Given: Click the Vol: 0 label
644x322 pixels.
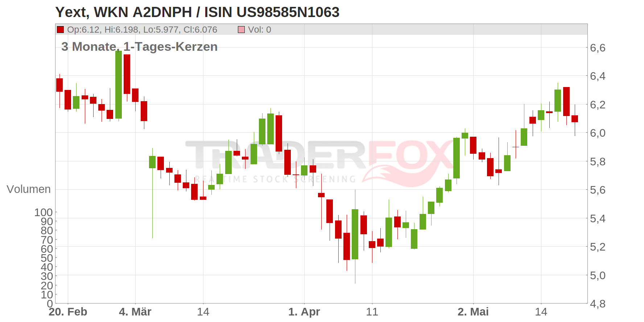Looking at the screenshot, I should 260,30.
